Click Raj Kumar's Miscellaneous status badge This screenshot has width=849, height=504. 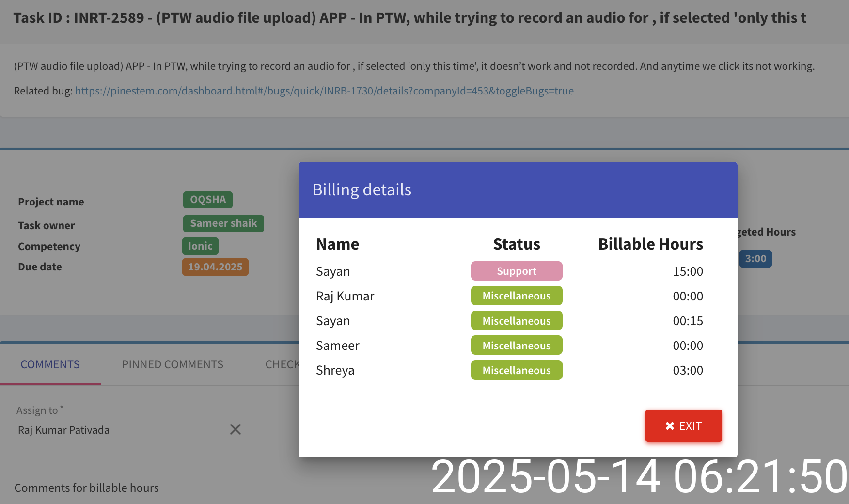tap(517, 296)
